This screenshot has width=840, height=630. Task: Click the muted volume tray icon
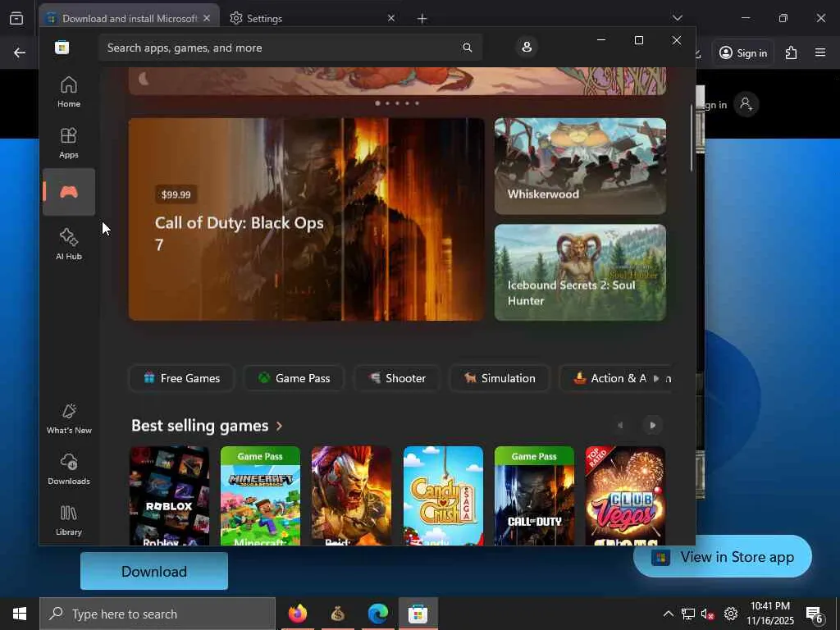[x=708, y=614]
